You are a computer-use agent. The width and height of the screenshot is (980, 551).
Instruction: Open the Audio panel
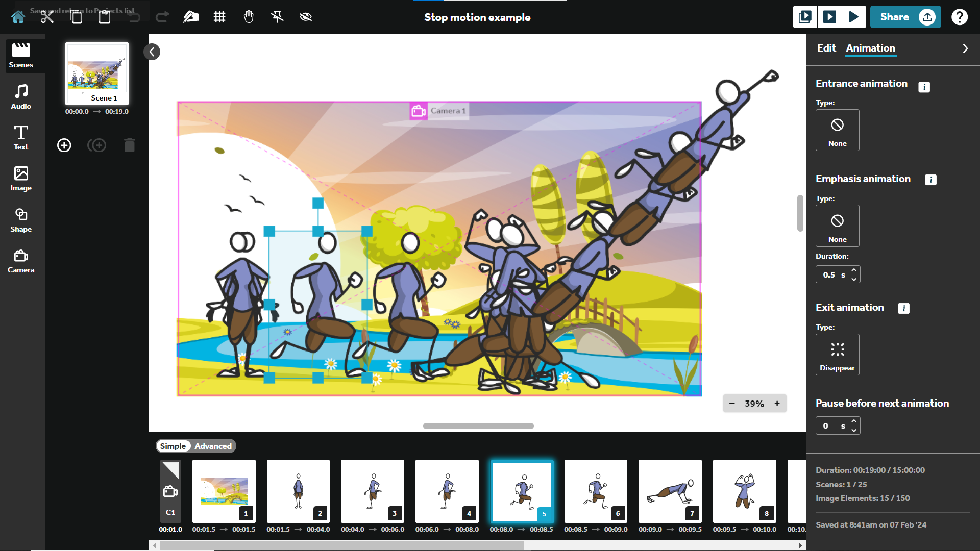tap(21, 96)
